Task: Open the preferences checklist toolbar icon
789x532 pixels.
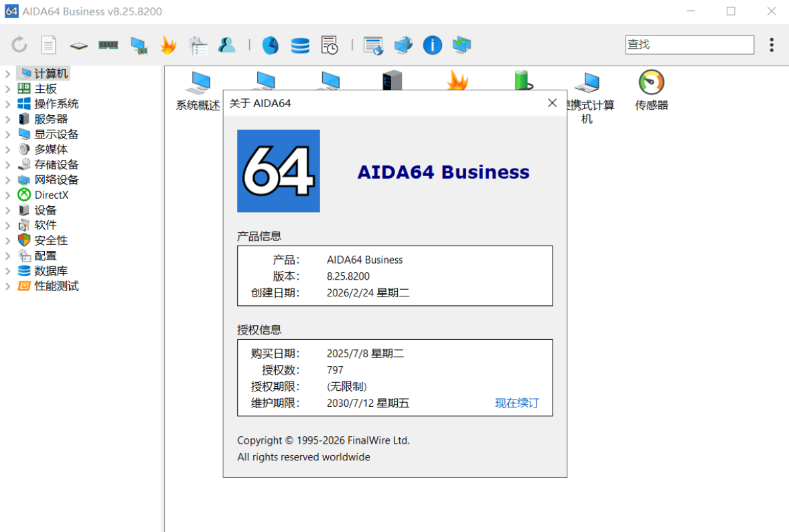Action: pos(198,45)
